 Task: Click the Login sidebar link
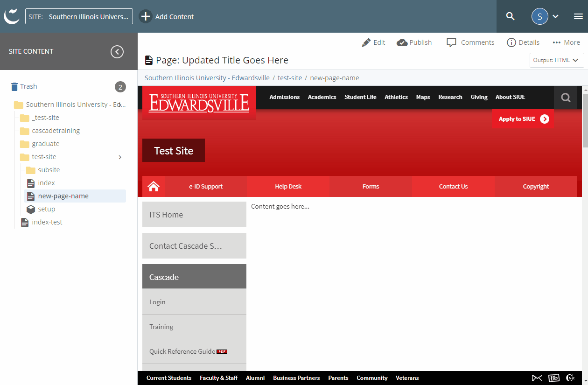(194, 302)
